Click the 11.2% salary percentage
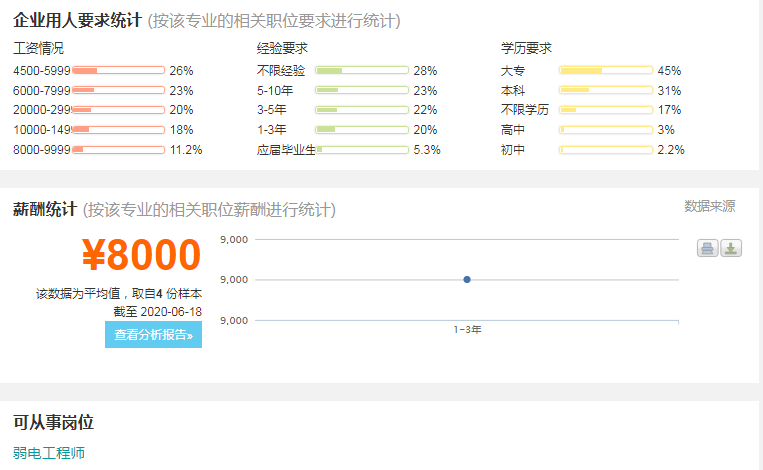The width and height of the screenshot is (763, 470). click(x=186, y=150)
